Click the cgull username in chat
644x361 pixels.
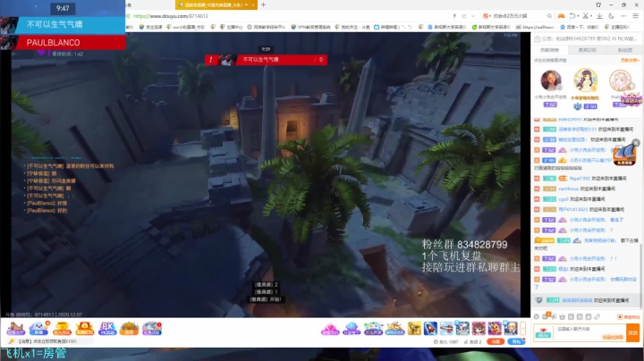pos(563,199)
